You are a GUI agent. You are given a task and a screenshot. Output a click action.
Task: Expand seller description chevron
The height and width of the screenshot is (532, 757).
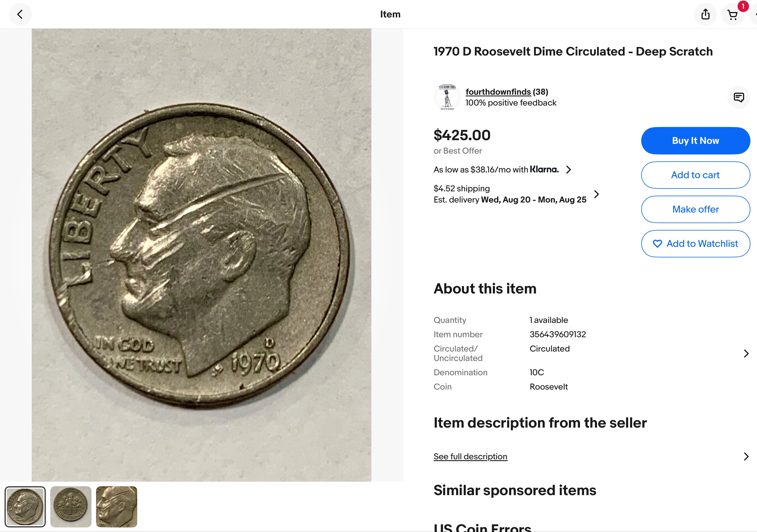[x=746, y=456]
